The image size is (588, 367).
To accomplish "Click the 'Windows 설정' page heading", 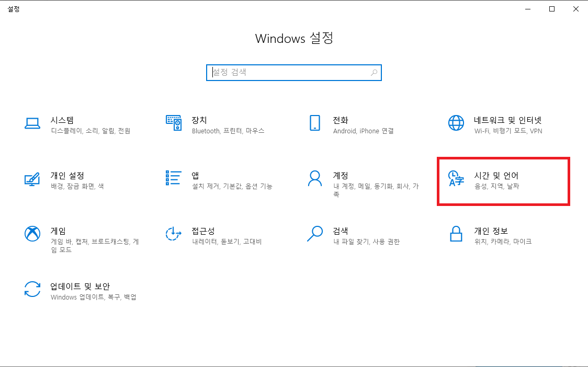I will click(294, 38).
